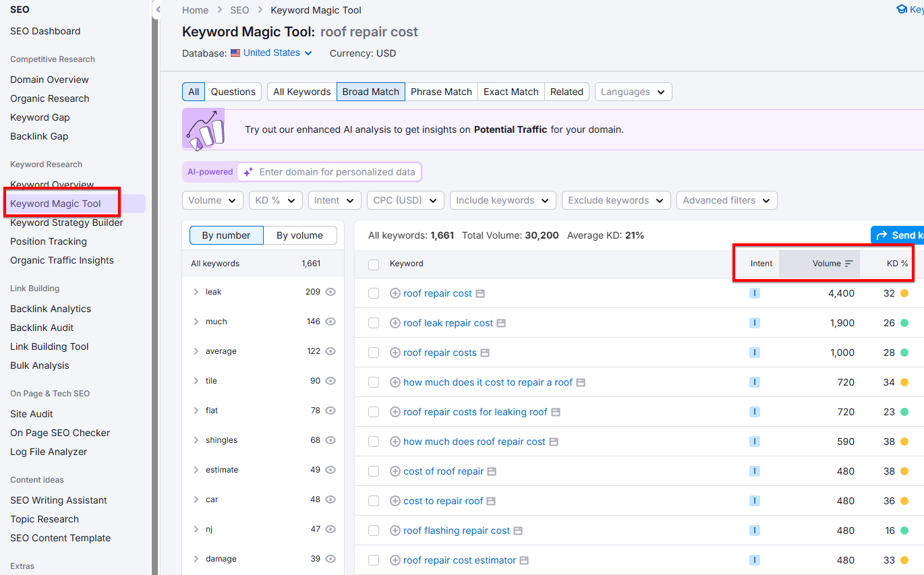Open SERP icon for 'roof flashing repair cost'
This screenshot has width=924, height=575.
518,531
